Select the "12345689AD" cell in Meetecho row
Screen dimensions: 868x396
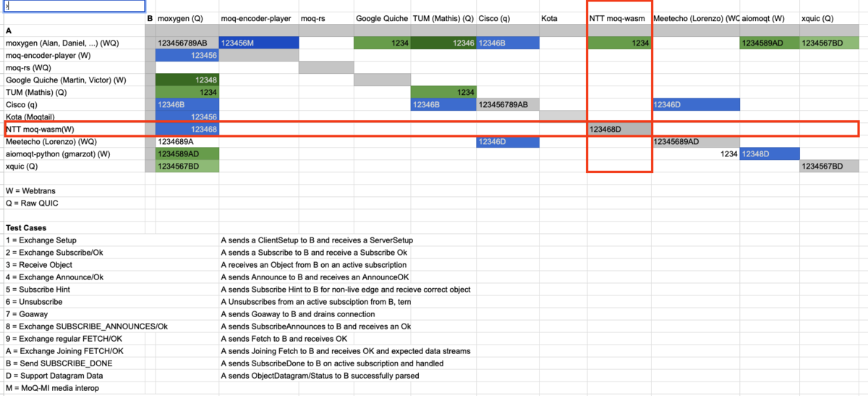click(x=696, y=142)
